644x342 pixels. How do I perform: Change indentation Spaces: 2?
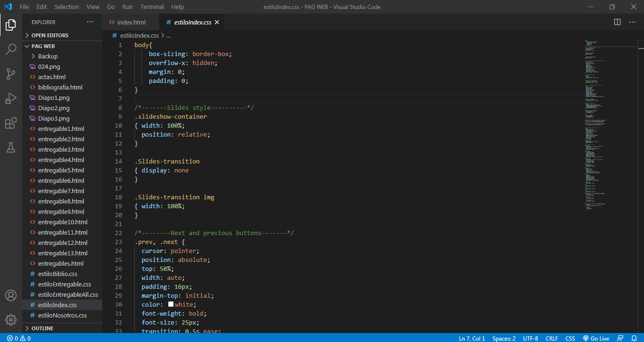(504, 338)
